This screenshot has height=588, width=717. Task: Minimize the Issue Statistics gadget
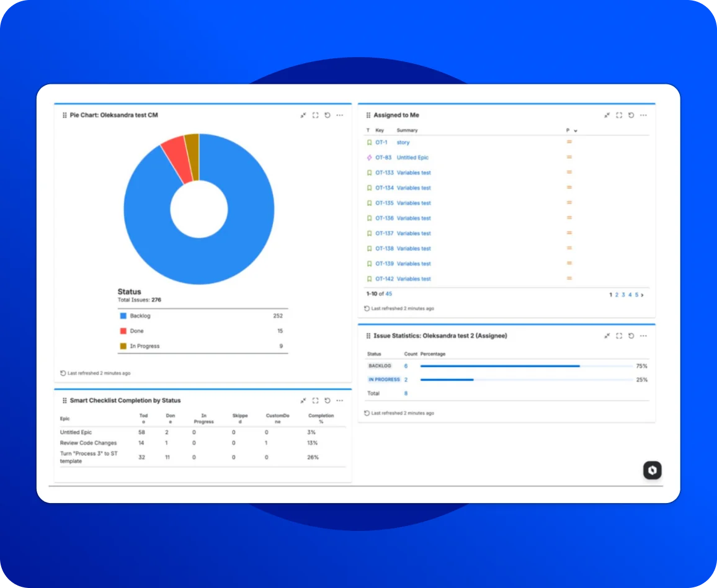click(607, 336)
